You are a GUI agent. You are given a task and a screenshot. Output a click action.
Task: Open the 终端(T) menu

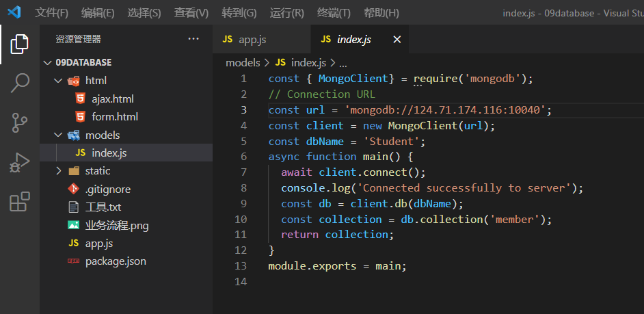(334, 13)
